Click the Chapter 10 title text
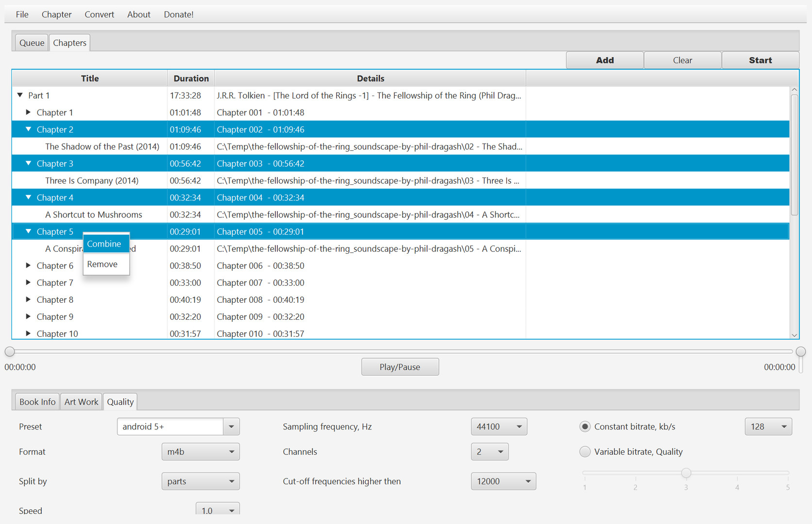Screen dimensions: 812x524 coord(57,334)
